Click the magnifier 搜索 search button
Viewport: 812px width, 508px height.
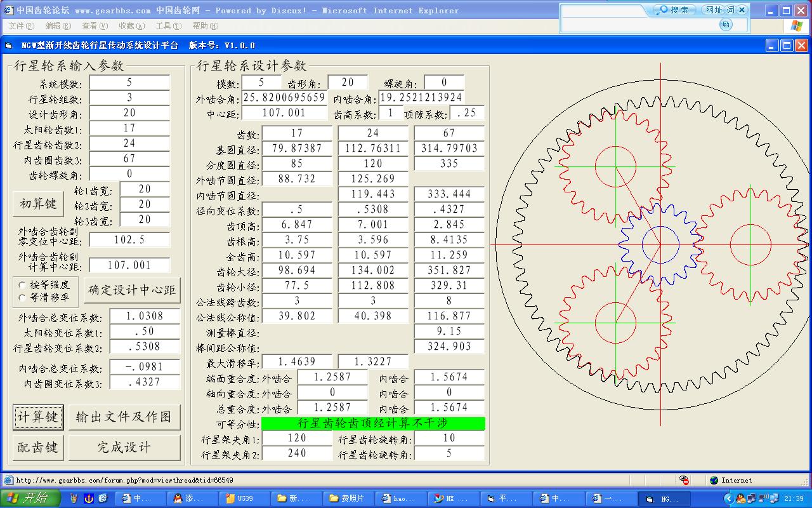pos(674,10)
